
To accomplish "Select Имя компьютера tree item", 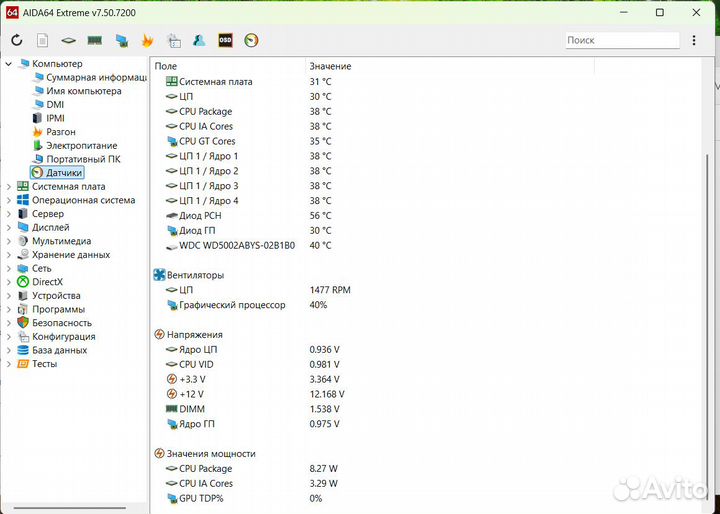I will coord(84,91).
